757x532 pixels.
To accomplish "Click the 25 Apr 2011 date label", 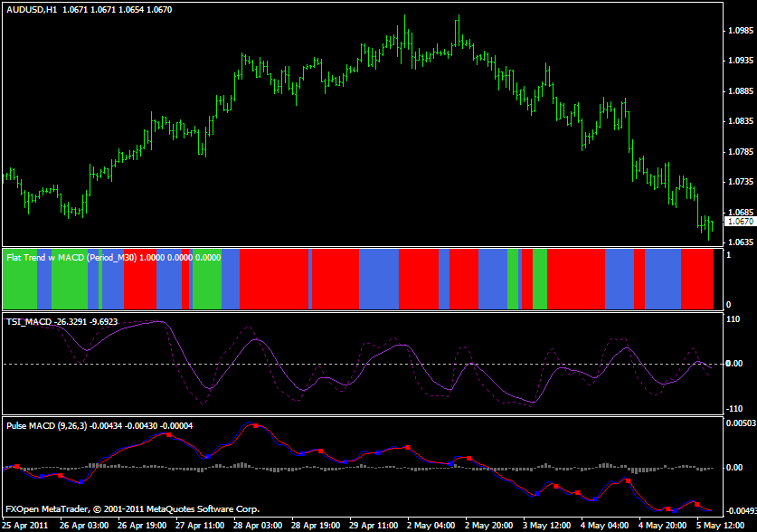I will [x=25, y=526].
